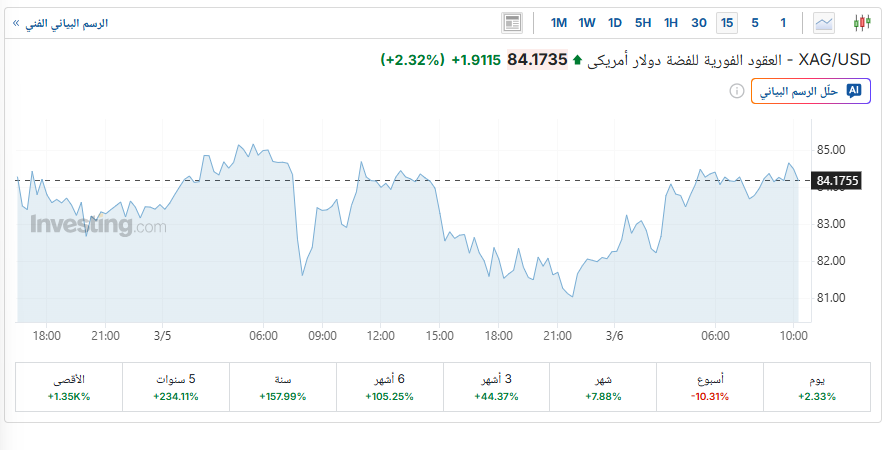Click the Investing.com watermark logo

tap(98, 226)
